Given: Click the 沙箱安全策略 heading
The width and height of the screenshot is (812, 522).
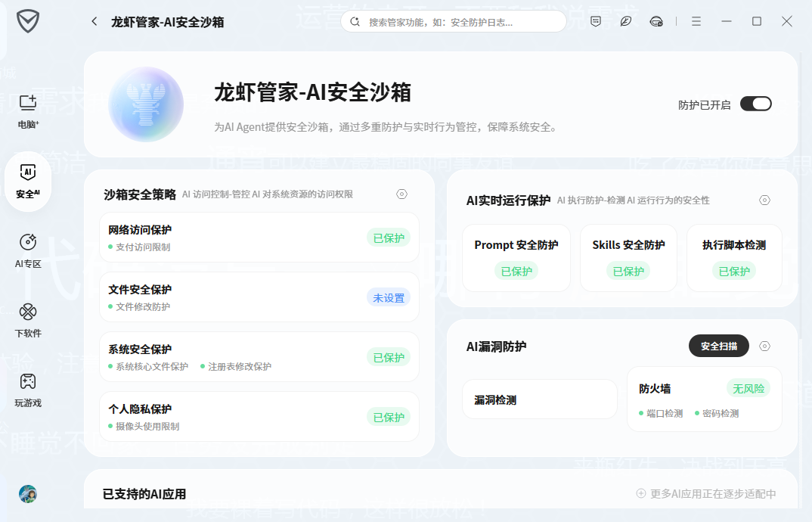Looking at the screenshot, I should tap(140, 194).
